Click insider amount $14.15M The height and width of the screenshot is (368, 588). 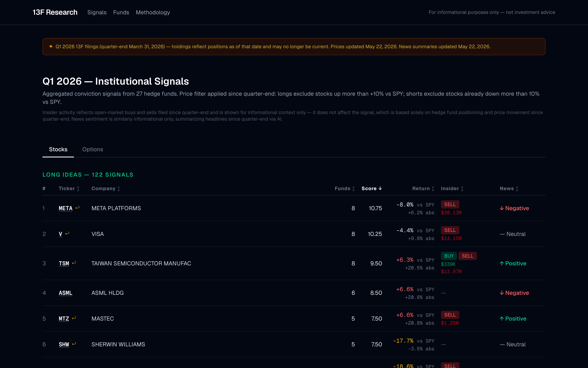451,239
